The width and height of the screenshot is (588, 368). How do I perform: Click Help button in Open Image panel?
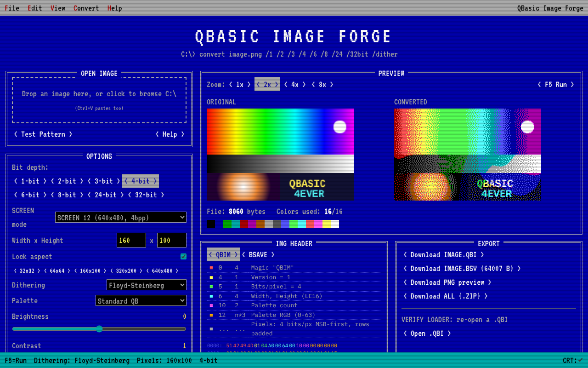170,134
